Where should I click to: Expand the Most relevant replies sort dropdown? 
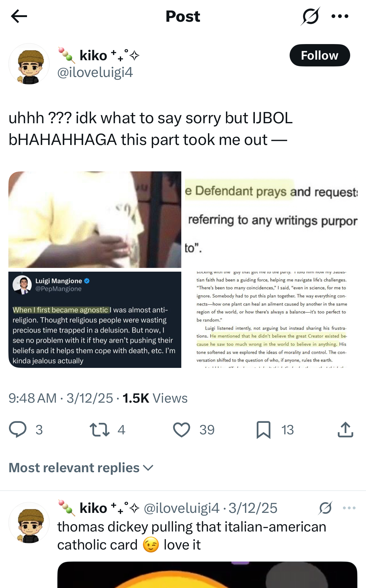81,468
